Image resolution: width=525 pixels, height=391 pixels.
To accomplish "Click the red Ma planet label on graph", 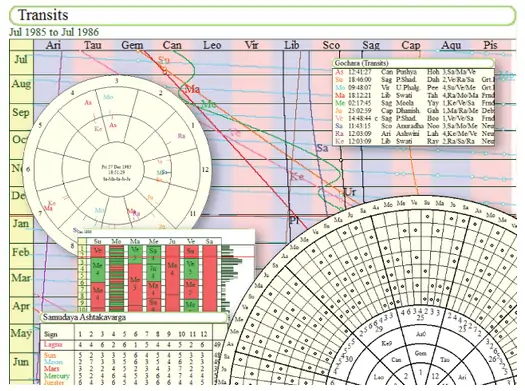I will click(x=193, y=89).
